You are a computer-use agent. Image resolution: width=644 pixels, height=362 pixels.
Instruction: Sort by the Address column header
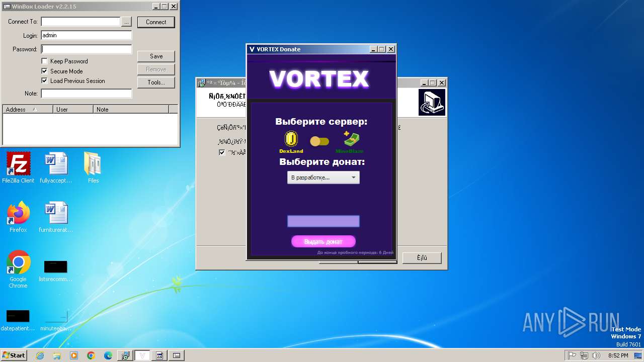pos(28,109)
